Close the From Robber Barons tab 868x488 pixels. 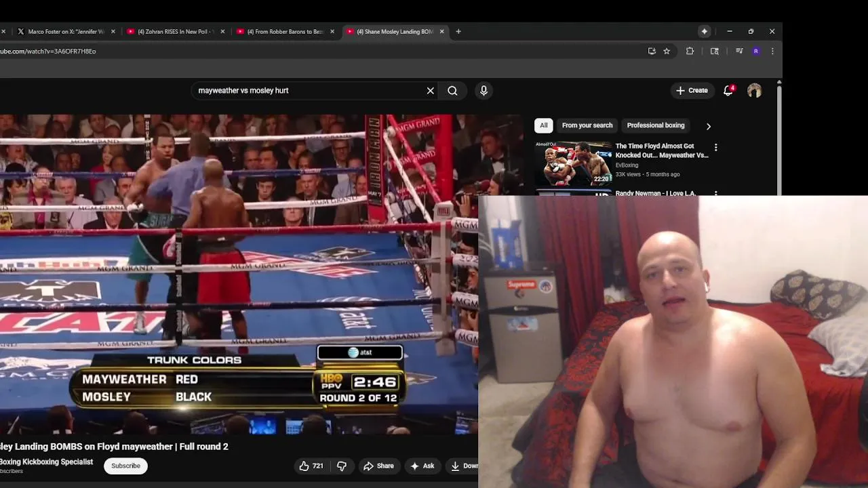332,31
